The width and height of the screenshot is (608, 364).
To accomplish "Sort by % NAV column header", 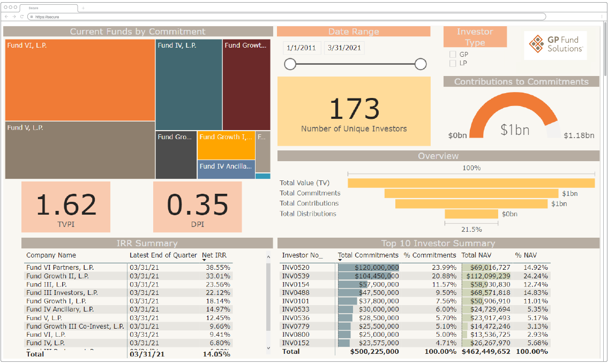I will 526,255.
